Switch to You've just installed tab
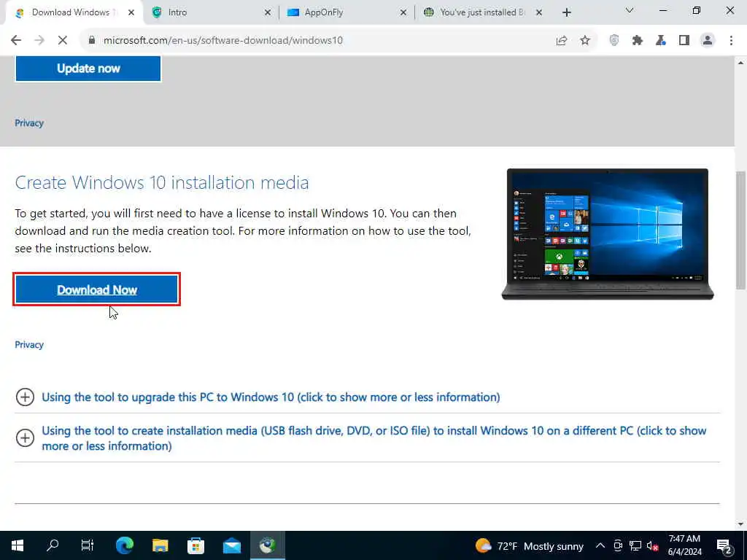Image resolution: width=747 pixels, height=560 pixels. click(x=481, y=13)
